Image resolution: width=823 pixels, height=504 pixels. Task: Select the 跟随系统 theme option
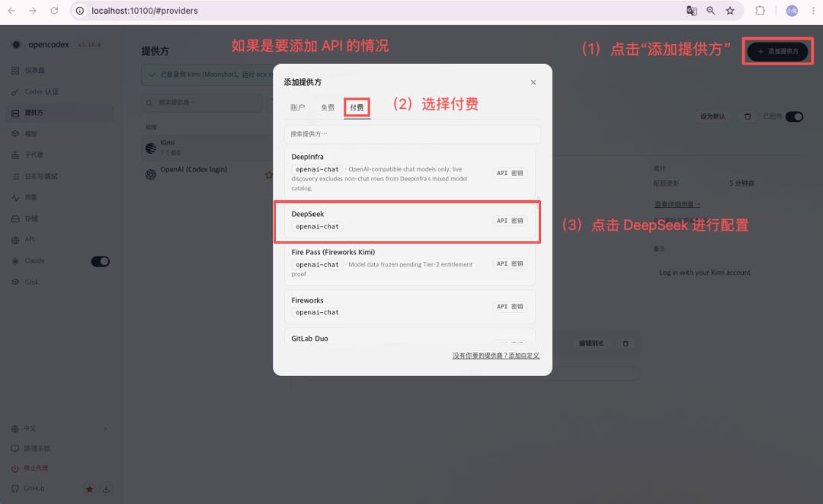(x=59, y=448)
